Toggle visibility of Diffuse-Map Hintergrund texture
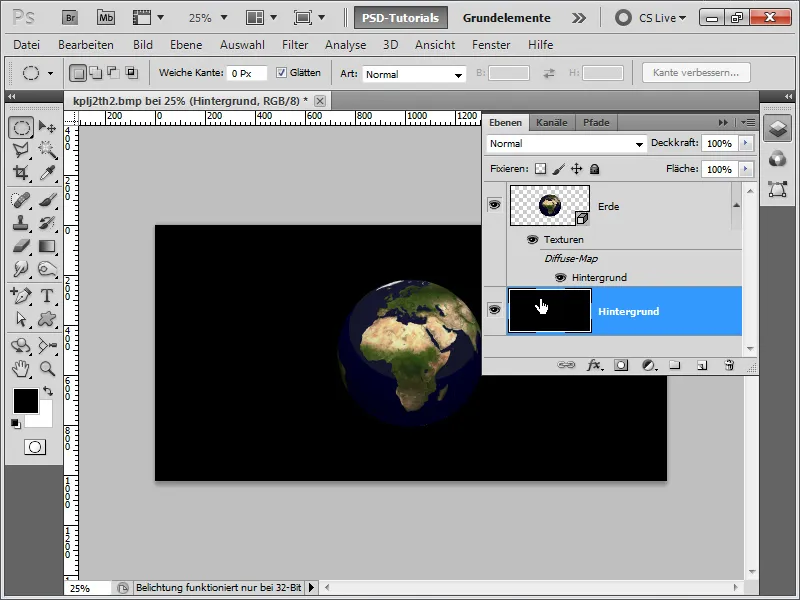800x600 pixels. coord(560,278)
